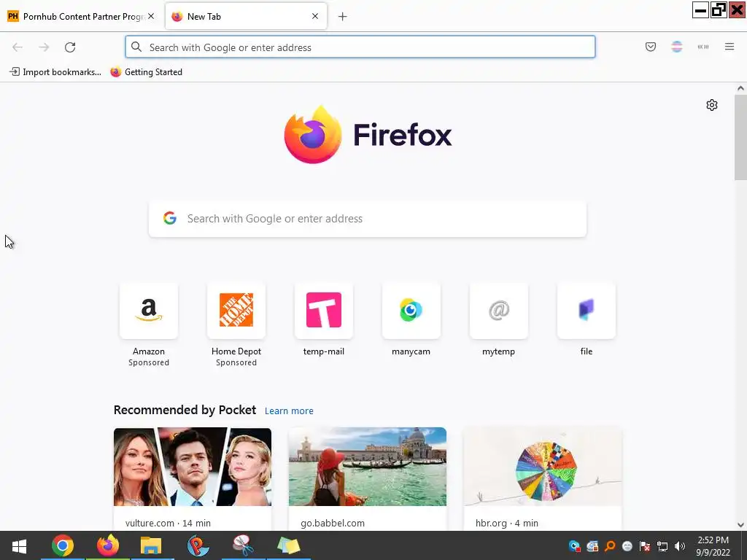Open the sticky notes taskbar icon
Screen dimensions: 747x560
click(288, 545)
